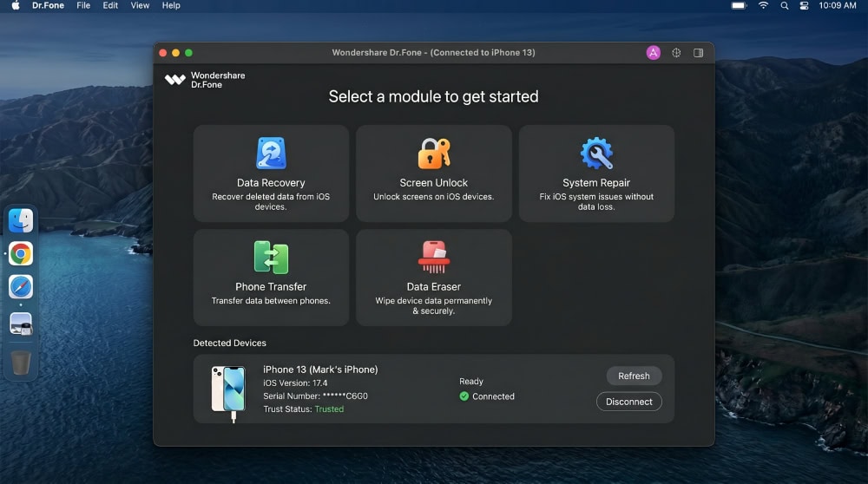The height and width of the screenshot is (484, 868).
Task: Click the "Connected" status text
Action: (x=493, y=396)
